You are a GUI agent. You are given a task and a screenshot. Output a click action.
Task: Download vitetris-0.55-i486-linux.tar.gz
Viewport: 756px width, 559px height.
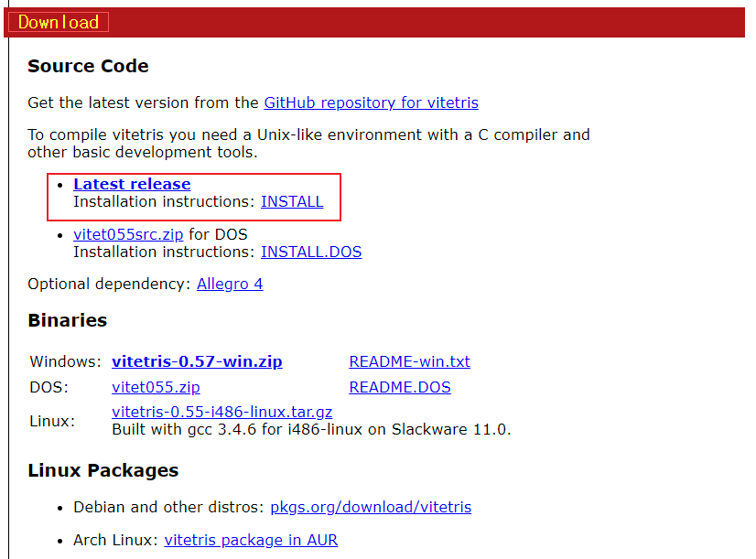[x=222, y=412]
